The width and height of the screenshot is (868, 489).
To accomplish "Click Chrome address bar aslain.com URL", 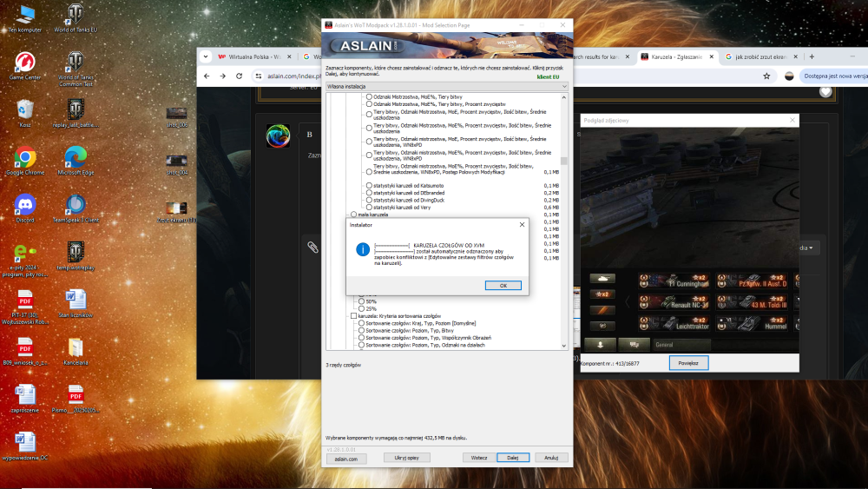I will pyautogui.click(x=293, y=76).
